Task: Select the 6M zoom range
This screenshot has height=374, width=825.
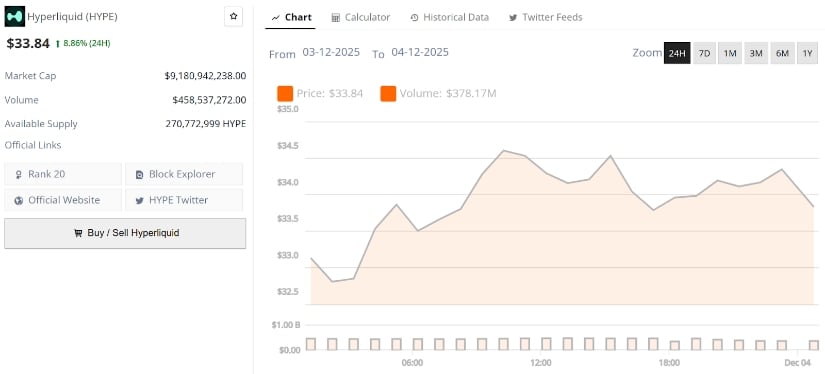Action: click(782, 53)
